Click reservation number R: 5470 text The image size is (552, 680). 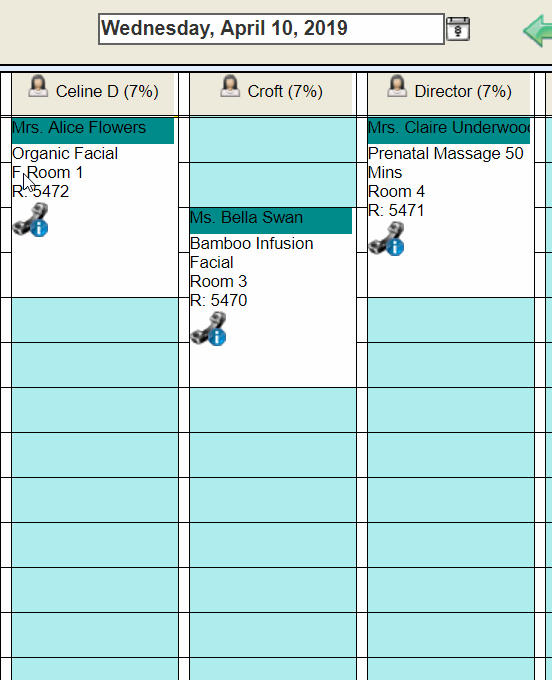[219, 301]
